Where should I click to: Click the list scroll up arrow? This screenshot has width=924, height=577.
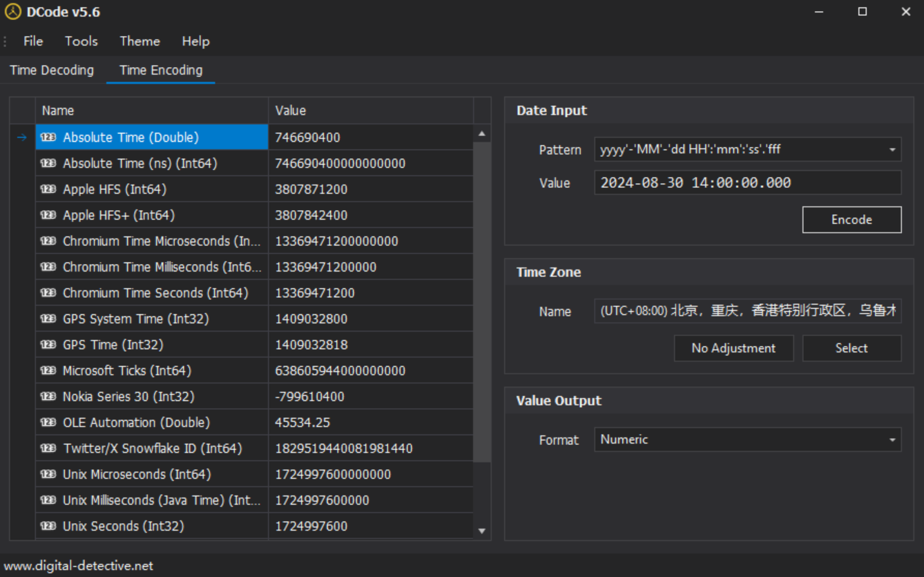pos(482,134)
